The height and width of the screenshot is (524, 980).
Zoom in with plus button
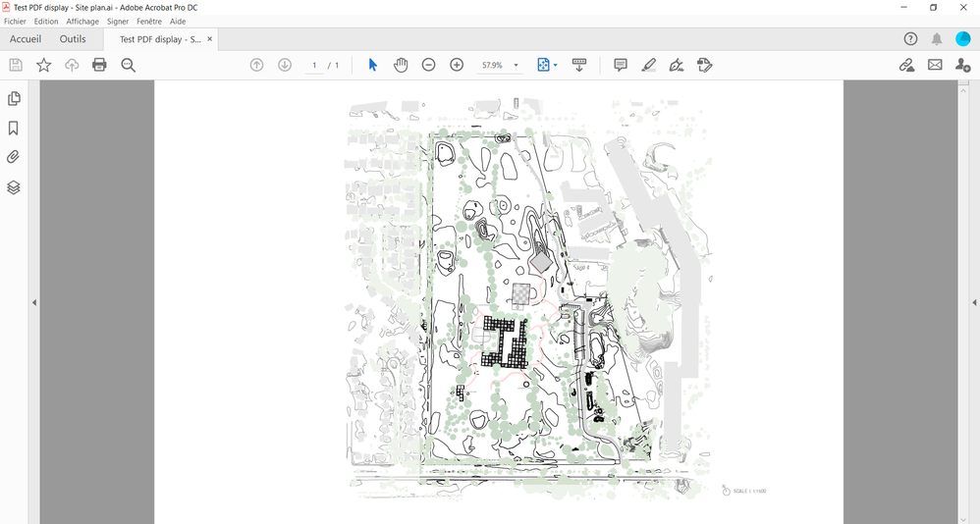(457, 65)
